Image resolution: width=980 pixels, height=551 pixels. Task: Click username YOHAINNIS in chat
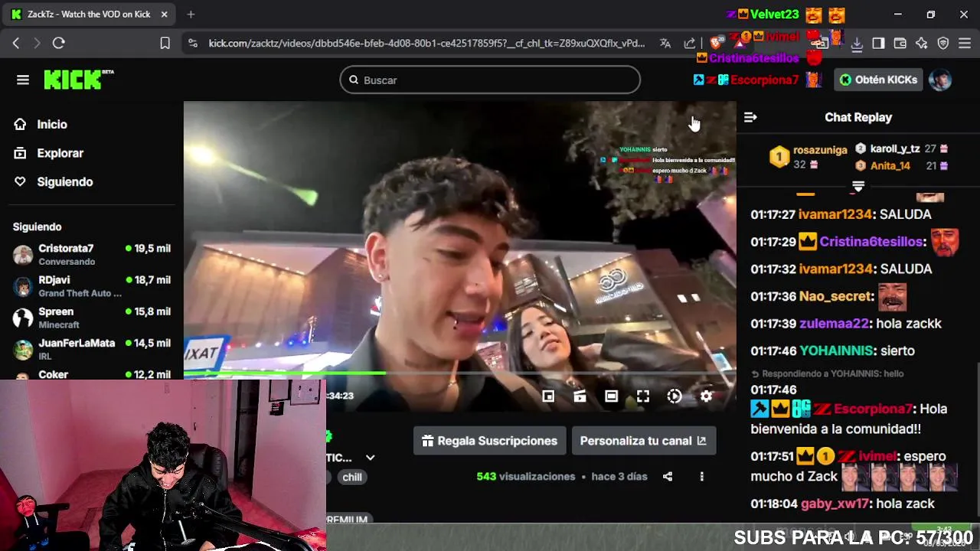tap(836, 350)
